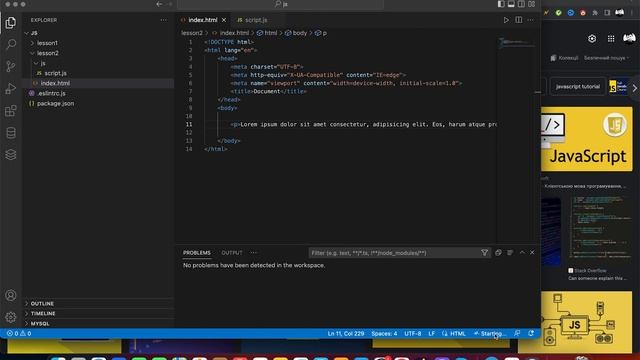
Task: Switch to the OUTPUT panel tab
Action: 232,253
